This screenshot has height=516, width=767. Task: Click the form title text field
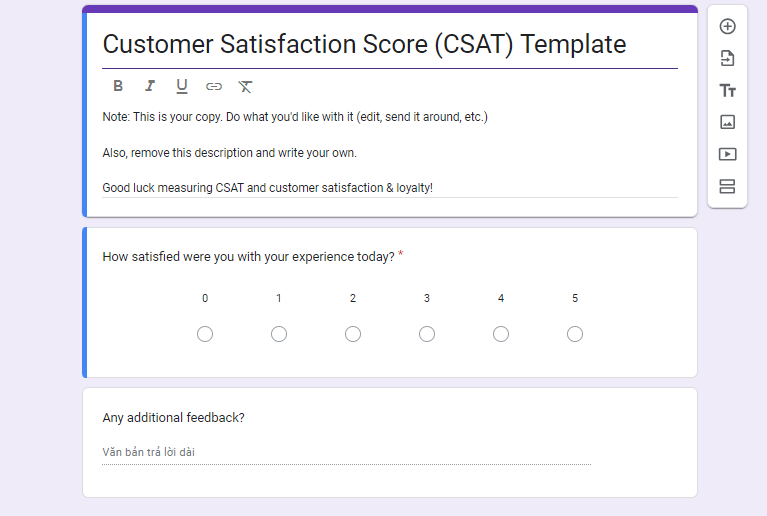(x=390, y=45)
